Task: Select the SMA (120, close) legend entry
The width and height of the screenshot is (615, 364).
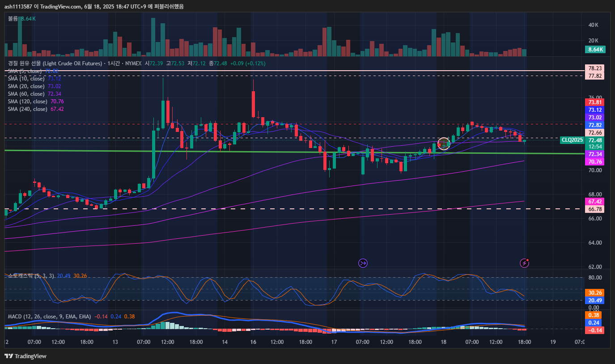Action: tap(27, 102)
